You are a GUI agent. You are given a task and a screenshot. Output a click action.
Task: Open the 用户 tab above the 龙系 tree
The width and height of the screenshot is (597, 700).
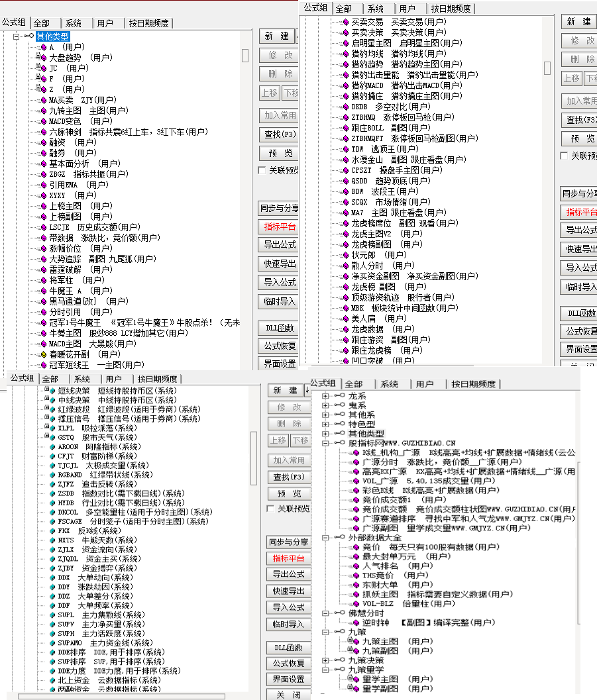point(425,384)
